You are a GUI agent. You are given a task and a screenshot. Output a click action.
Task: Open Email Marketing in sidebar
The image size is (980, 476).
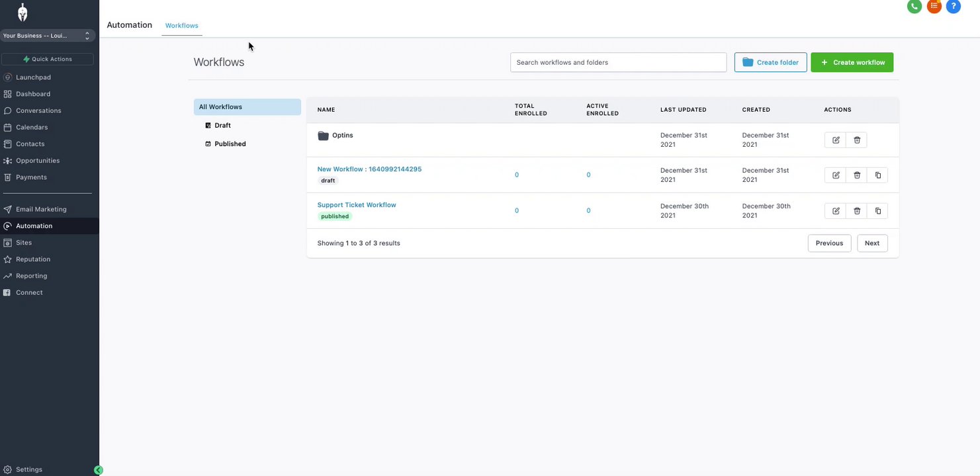click(x=41, y=210)
